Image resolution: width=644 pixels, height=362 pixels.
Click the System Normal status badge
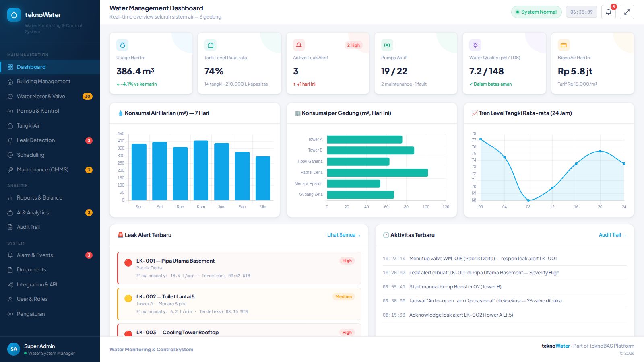point(537,12)
